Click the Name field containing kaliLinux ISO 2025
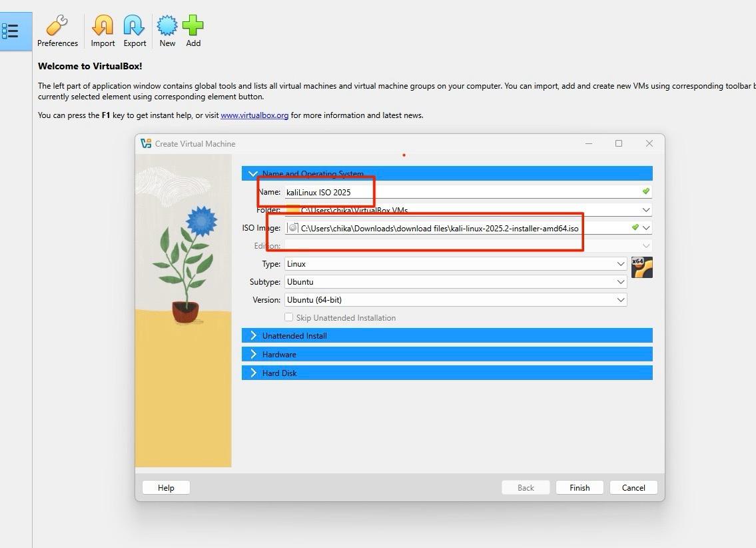The width and height of the screenshot is (756, 548). coord(468,192)
